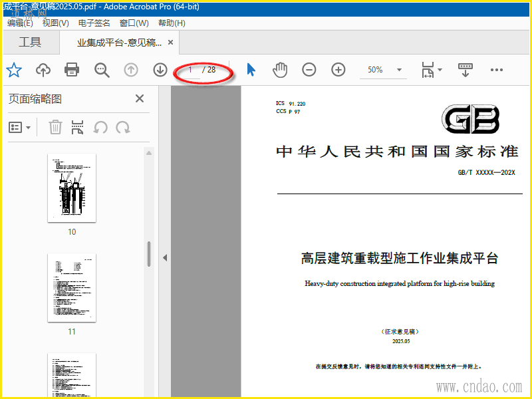532x399 pixels.
Task: Click the date text 2025.05
Action: 401,341
